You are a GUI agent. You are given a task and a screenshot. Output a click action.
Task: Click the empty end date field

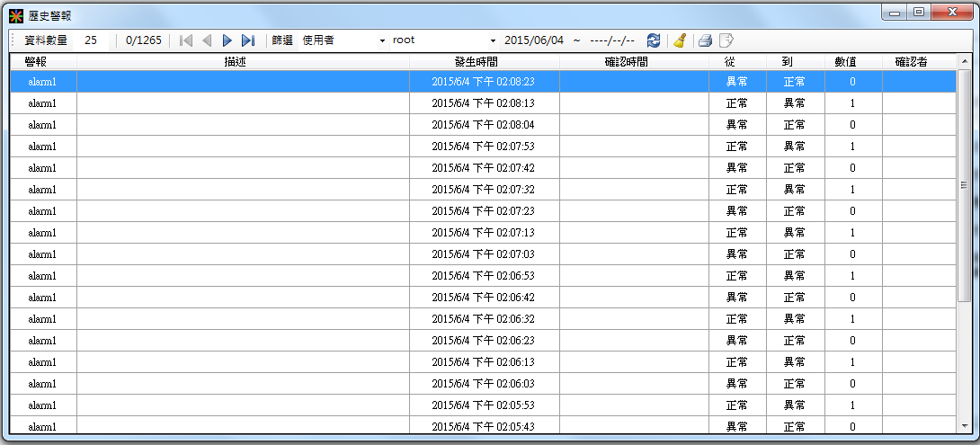612,40
